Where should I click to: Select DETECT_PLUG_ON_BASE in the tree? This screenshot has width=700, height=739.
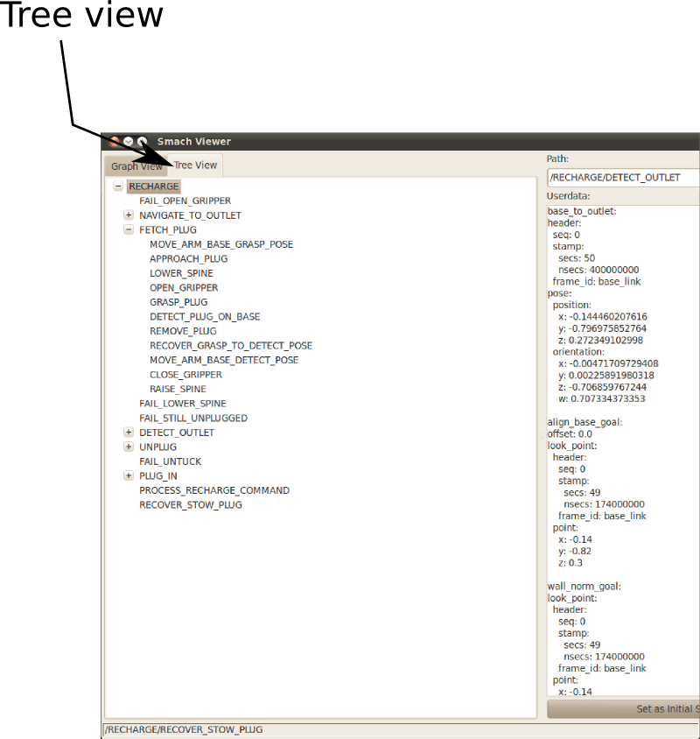[205, 317]
